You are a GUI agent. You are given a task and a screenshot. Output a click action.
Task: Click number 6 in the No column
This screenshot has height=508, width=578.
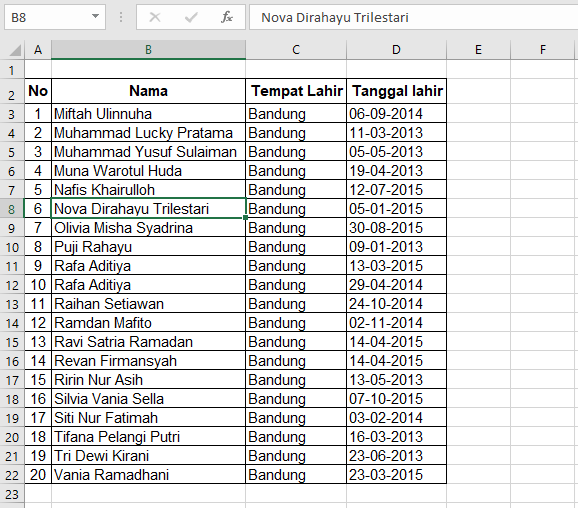tap(38, 209)
